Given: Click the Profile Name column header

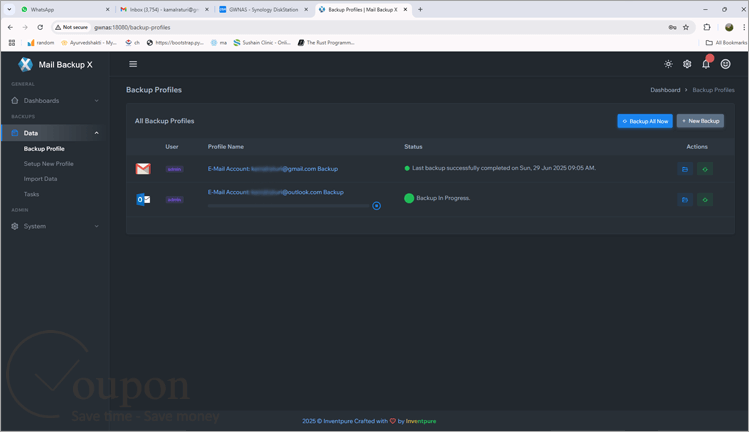Looking at the screenshot, I should point(225,147).
